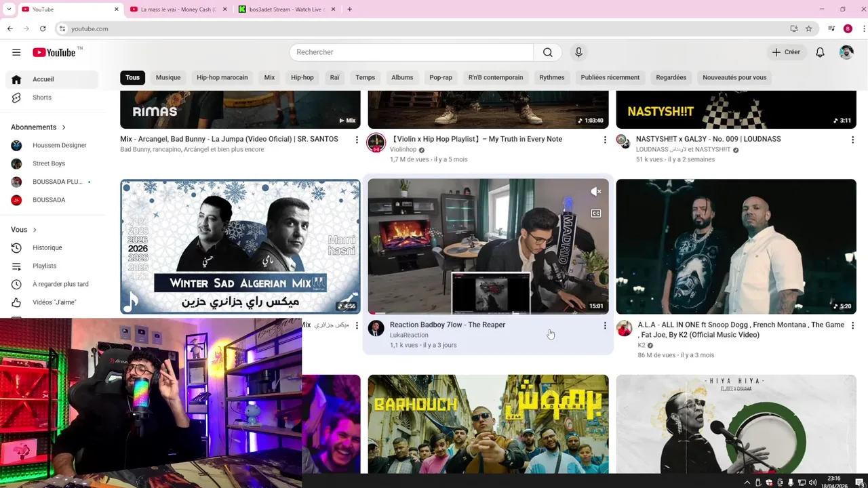Open Historique in the sidebar
The height and width of the screenshot is (488, 868).
(52, 248)
